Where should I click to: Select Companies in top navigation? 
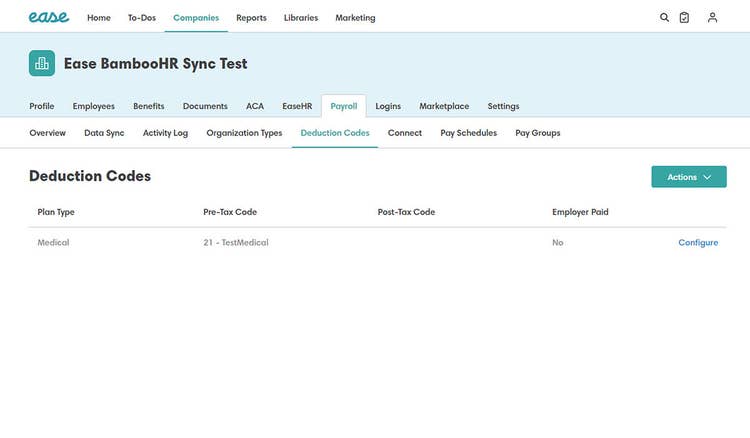(x=196, y=18)
